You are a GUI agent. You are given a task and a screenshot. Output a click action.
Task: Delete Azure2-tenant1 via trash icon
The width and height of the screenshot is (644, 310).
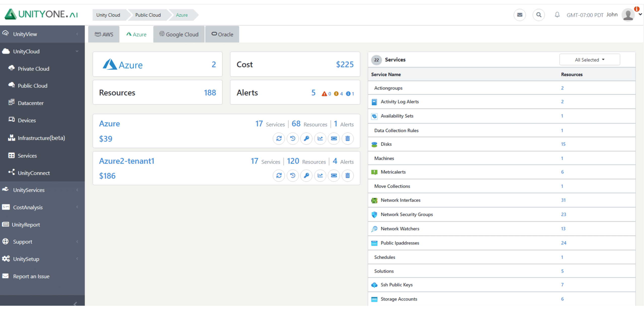[348, 176]
